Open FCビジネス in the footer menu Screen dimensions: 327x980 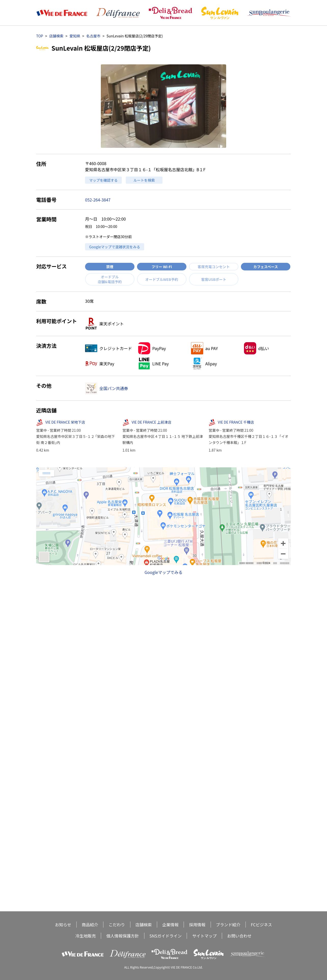[x=261, y=925]
